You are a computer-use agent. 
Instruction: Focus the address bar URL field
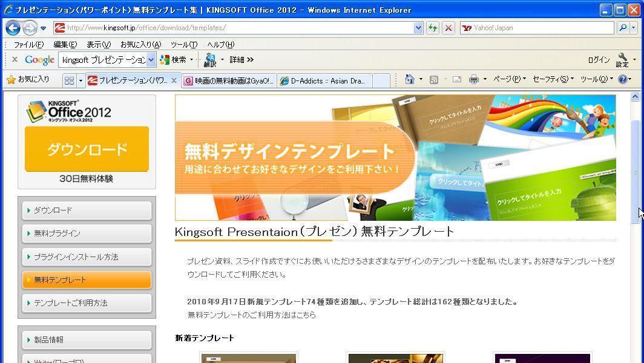[240, 28]
